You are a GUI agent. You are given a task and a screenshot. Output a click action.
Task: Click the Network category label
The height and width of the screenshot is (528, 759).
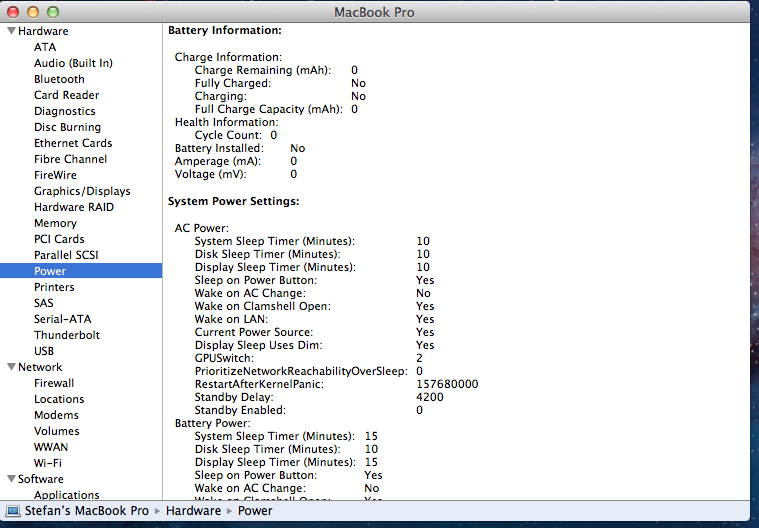(40, 367)
